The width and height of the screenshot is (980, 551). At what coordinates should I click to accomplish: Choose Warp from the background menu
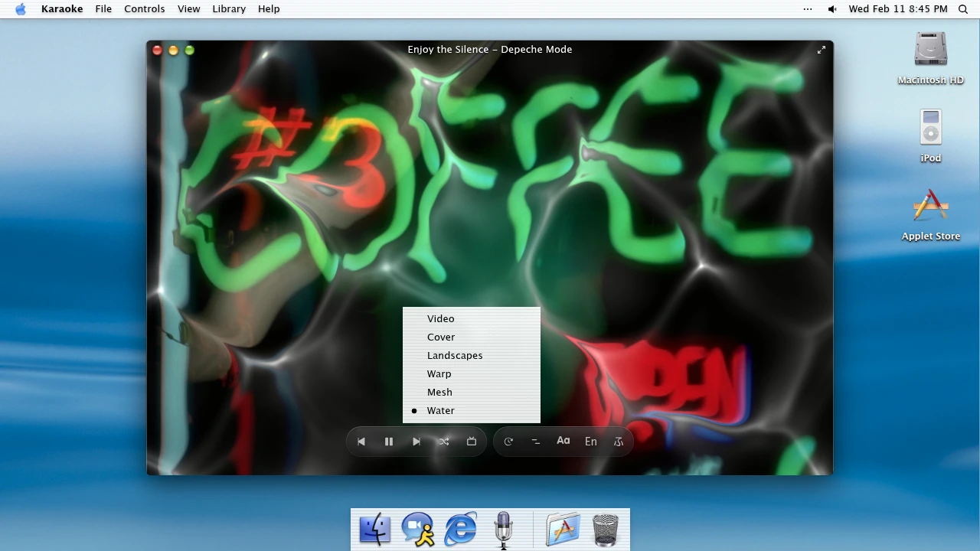472,373
